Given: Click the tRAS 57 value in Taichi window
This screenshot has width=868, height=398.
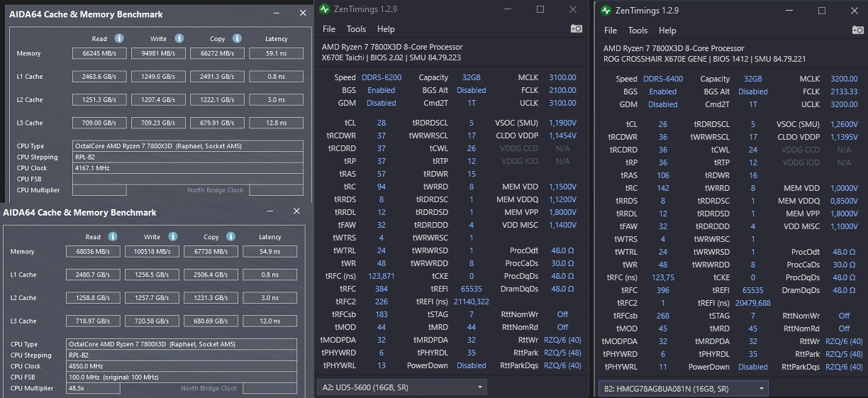Looking at the screenshot, I should pyautogui.click(x=382, y=174).
